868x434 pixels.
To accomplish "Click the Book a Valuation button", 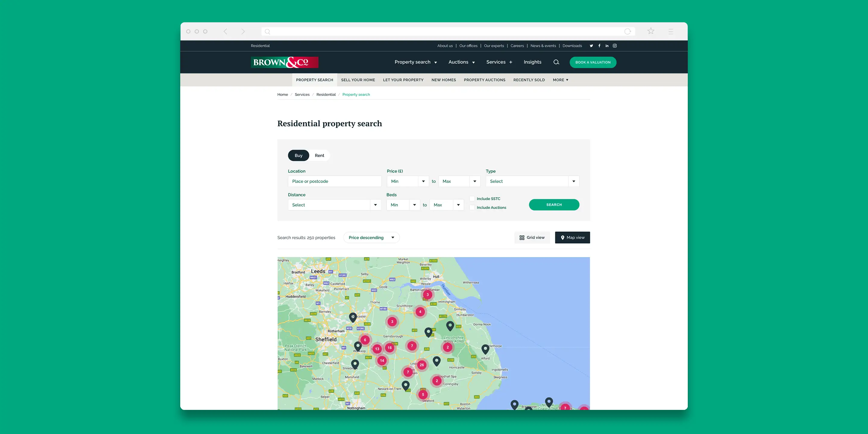I will click(593, 62).
